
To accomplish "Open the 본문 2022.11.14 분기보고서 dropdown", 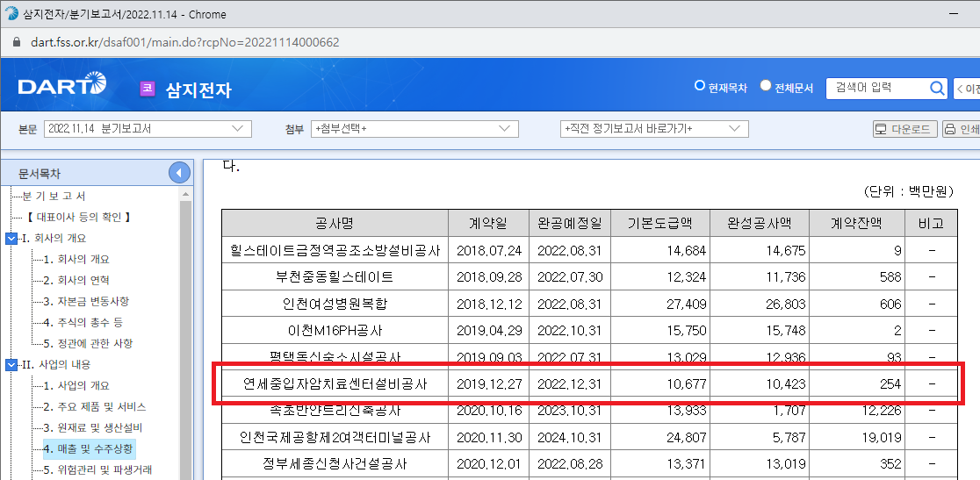I will [x=148, y=129].
